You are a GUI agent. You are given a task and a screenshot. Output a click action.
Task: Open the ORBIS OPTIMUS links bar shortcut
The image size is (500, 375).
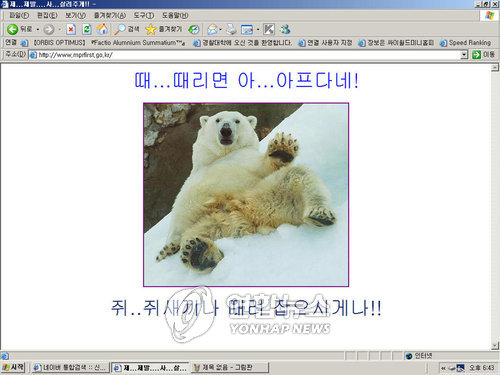coord(53,43)
